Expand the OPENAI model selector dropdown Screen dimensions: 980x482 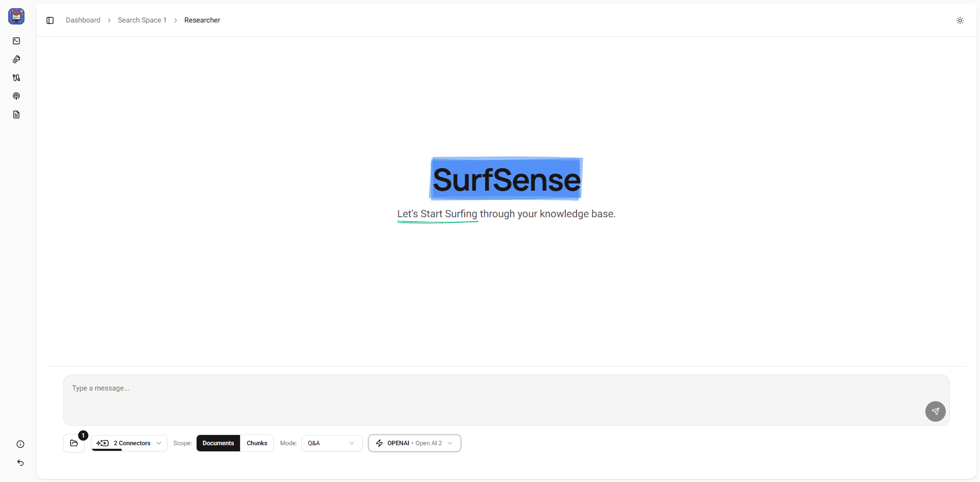click(414, 443)
